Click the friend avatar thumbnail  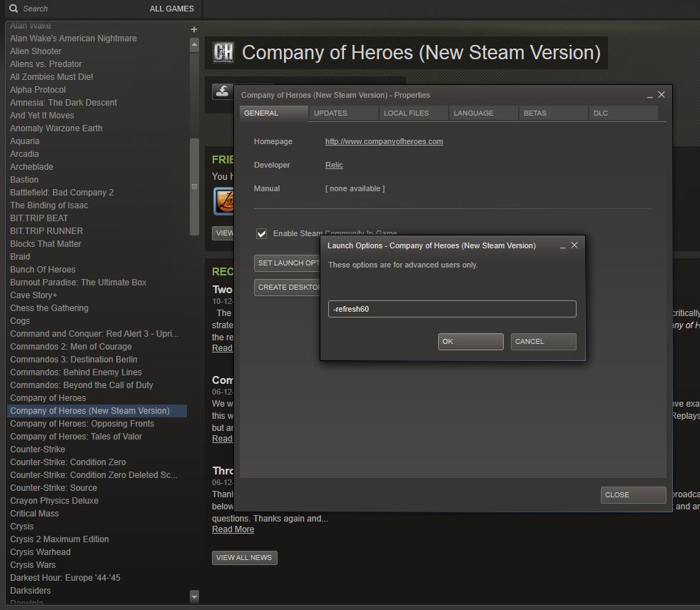223,201
